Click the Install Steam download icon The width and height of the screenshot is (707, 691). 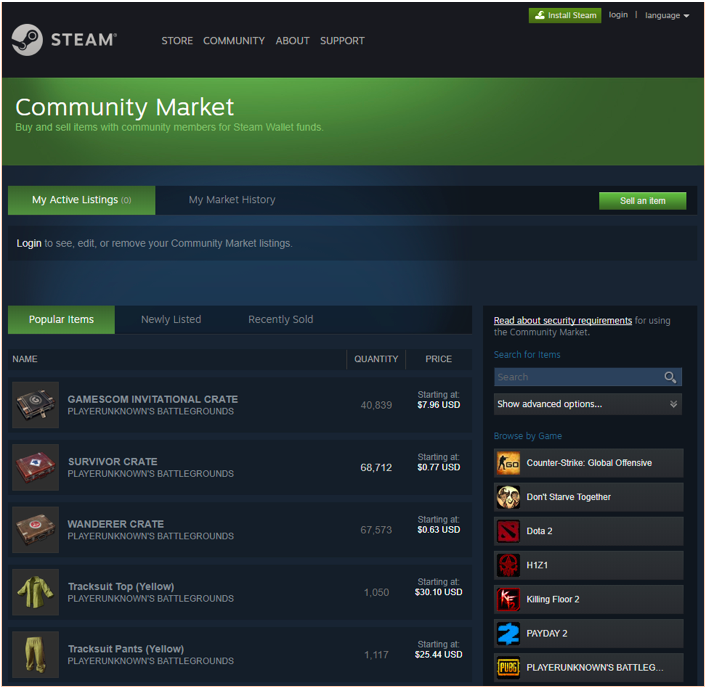(x=540, y=15)
